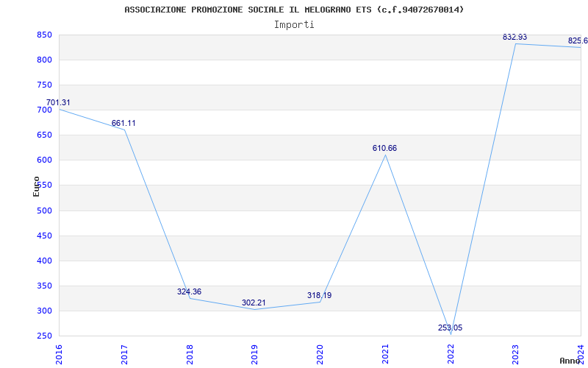This screenshot has width=588, height=368.
Task: Click the 318.19 data label for 2020
Action: pos(319,295)
